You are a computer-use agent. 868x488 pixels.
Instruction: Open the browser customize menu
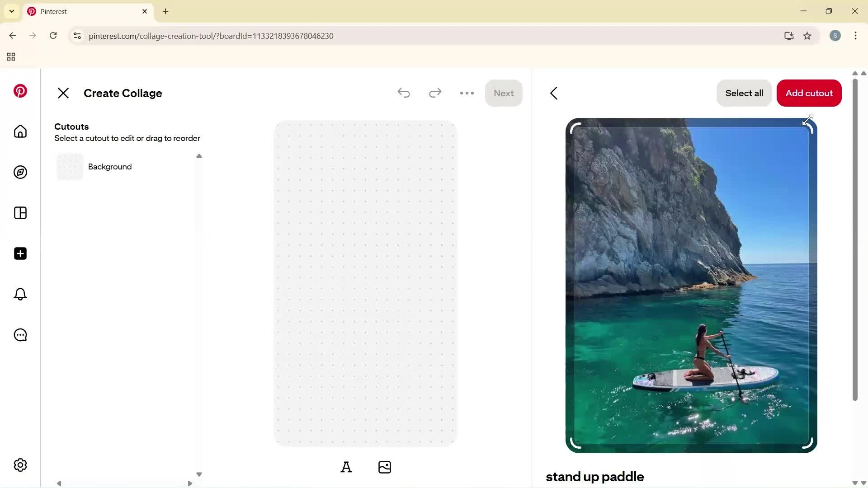(x=855, y=36)
